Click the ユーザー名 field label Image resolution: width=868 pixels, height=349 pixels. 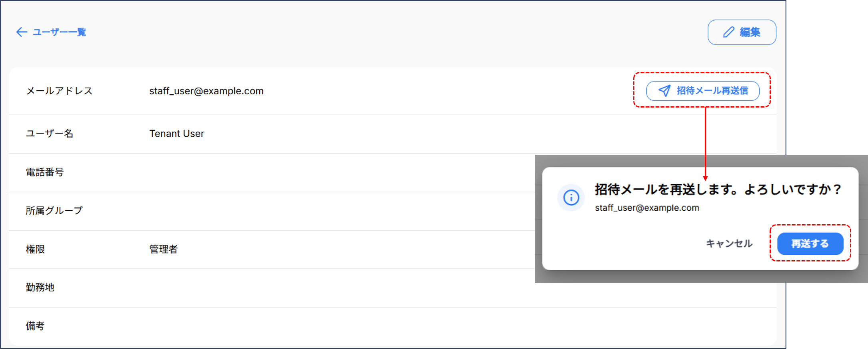coord(50,134)
